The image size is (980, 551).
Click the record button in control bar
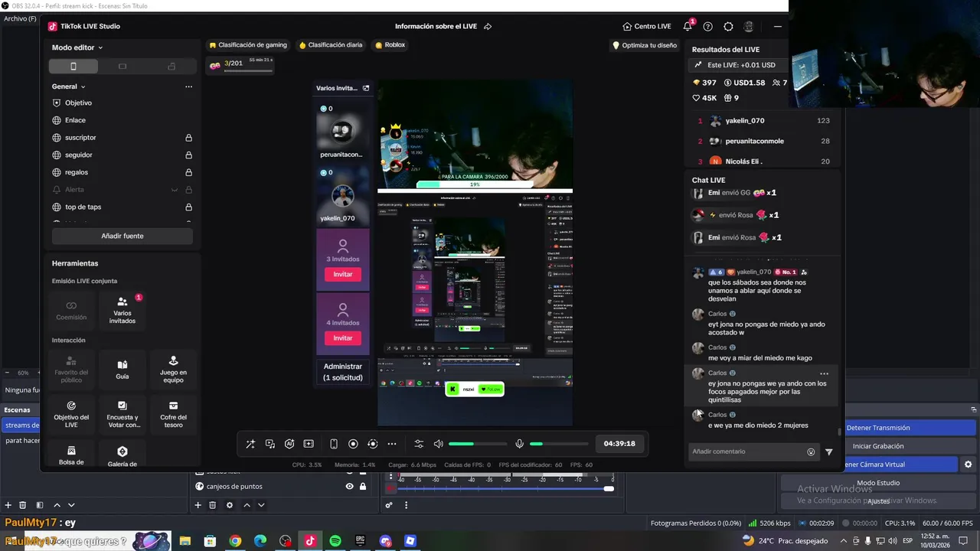click(x=353, y=444)
